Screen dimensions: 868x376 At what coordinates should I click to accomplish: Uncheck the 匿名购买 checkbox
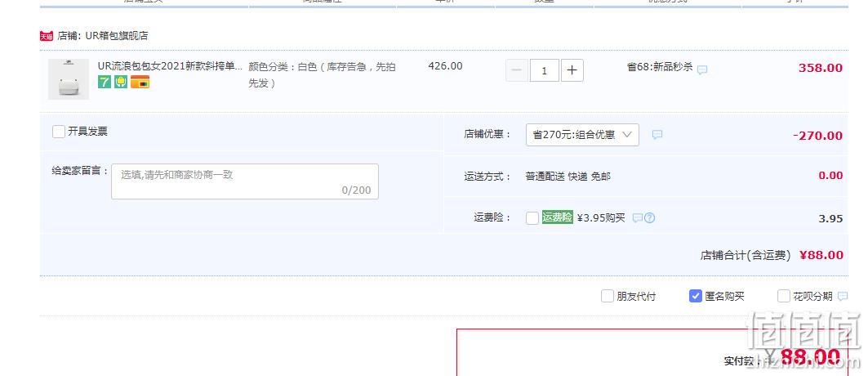click(695, 296)
